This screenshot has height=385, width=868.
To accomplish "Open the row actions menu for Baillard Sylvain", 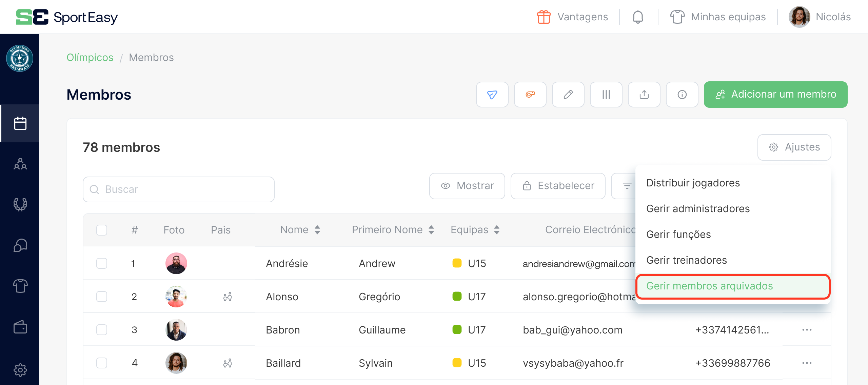I will tap(807, 362).
